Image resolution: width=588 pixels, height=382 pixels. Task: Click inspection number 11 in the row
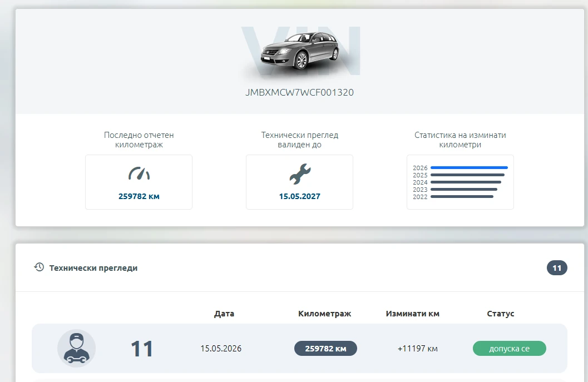[x=142, y=349]
